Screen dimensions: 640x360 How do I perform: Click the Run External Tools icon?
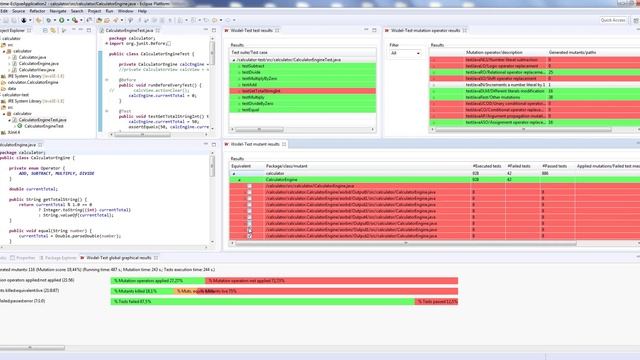coord(75,20)
